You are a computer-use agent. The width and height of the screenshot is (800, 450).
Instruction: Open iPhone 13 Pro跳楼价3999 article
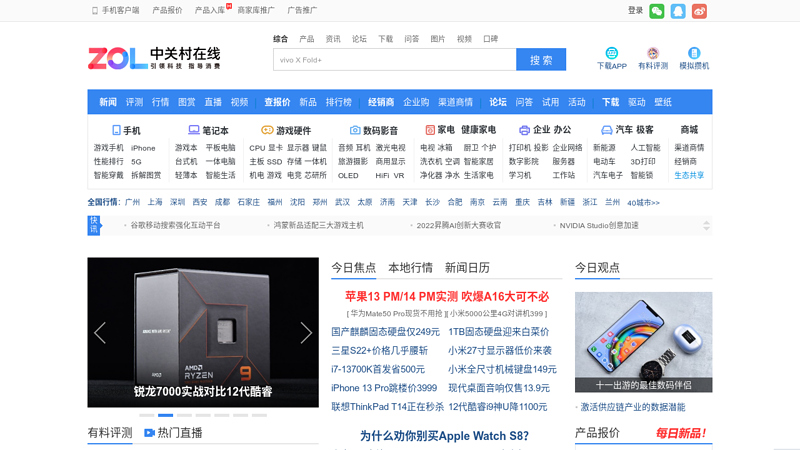384,388
